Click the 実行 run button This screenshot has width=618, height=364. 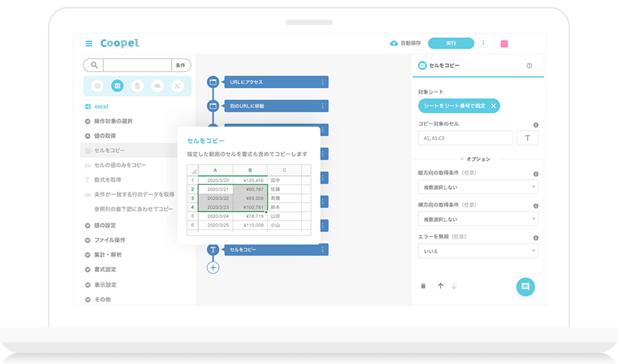tap(451, 43)
